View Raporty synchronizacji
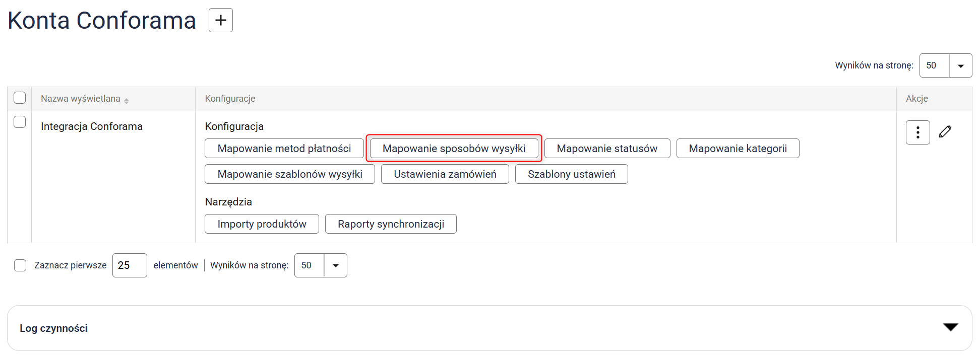The height and width of the screenshot is (357, 980). pyautogui.click(x=391, y=224)
